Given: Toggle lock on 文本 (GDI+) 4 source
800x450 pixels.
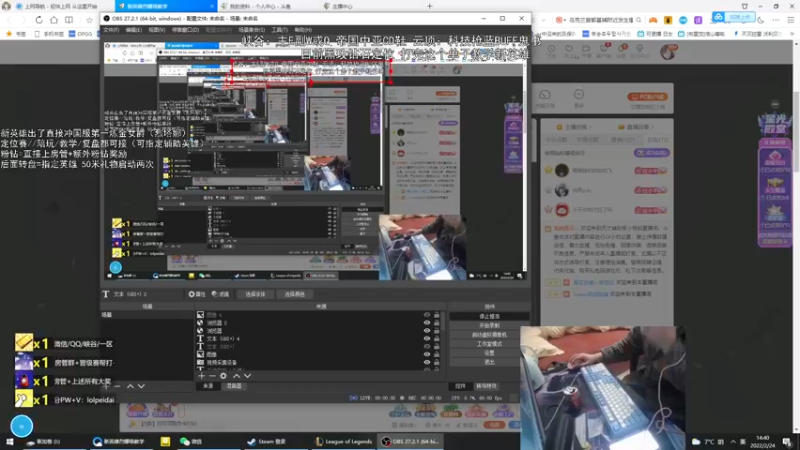Looking at the screenshot, I should [436, 338].
